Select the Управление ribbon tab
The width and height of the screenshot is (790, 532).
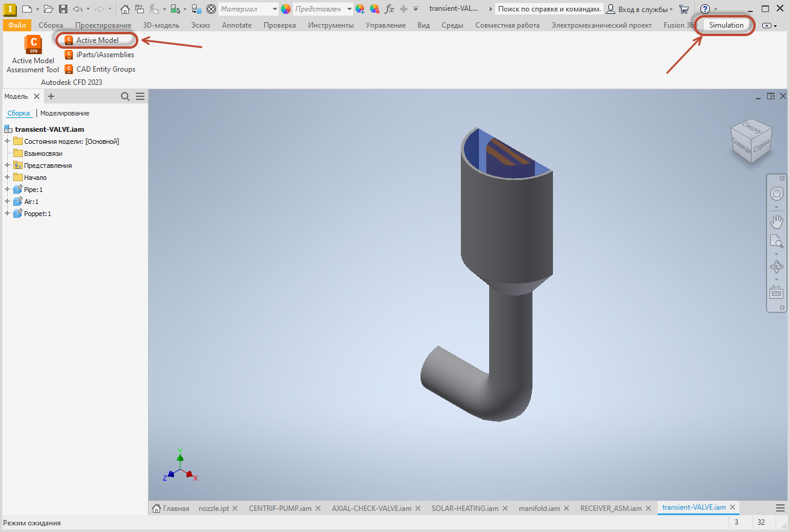[x=386, y=25]
